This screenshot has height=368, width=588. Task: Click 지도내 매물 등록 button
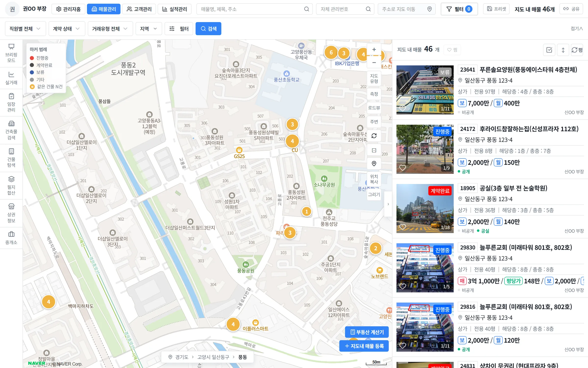pos(364,346)
